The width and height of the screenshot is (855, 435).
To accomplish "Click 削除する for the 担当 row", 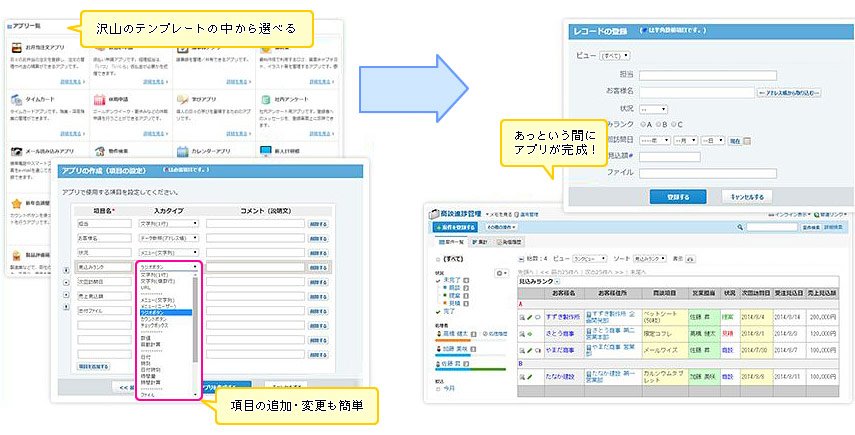I will click(318, 223).
